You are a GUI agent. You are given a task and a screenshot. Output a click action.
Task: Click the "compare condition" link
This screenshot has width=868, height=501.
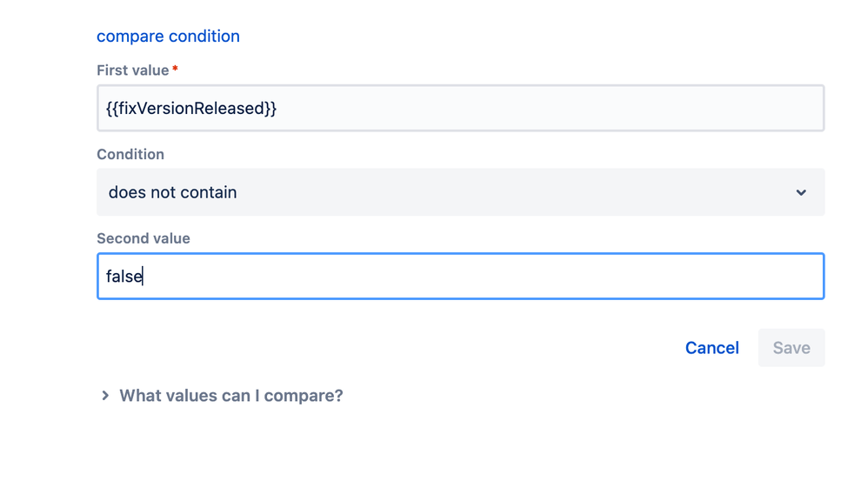[168, 37]
